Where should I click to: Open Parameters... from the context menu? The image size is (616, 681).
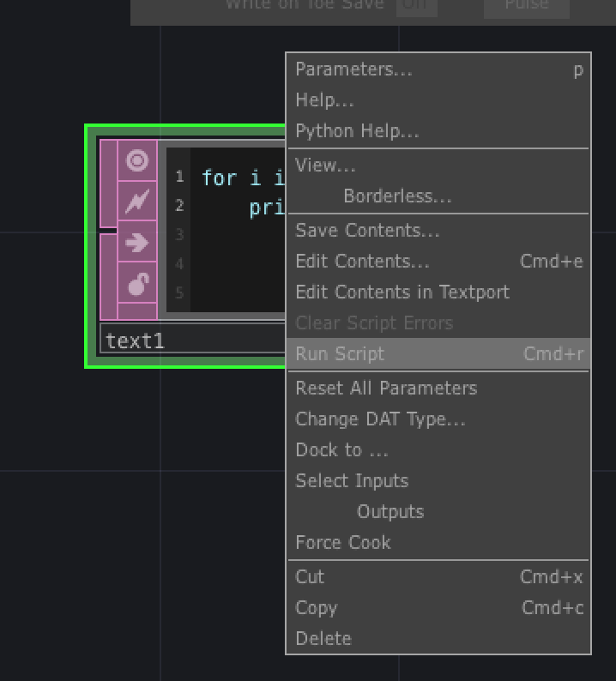438,69
